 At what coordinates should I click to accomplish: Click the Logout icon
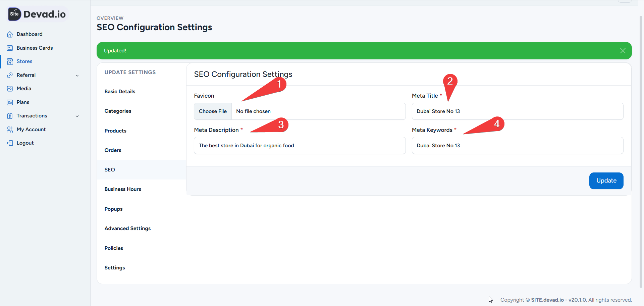(x=9, y=143)
